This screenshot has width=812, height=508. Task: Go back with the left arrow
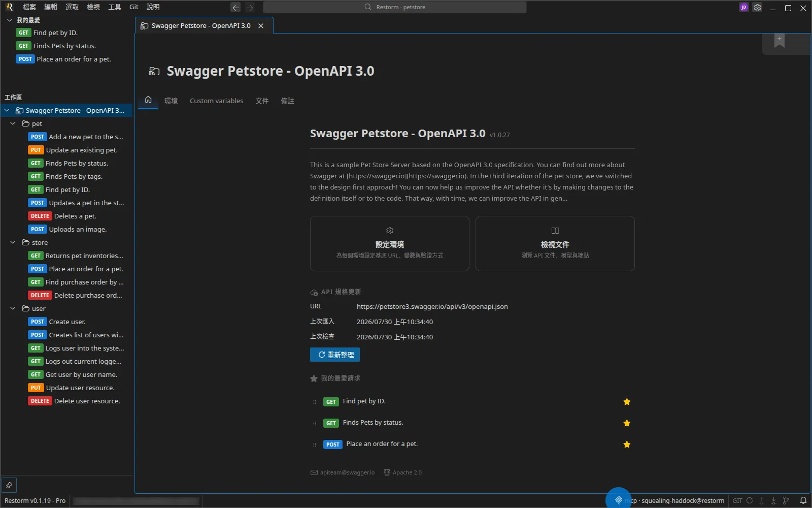[235, 7]
